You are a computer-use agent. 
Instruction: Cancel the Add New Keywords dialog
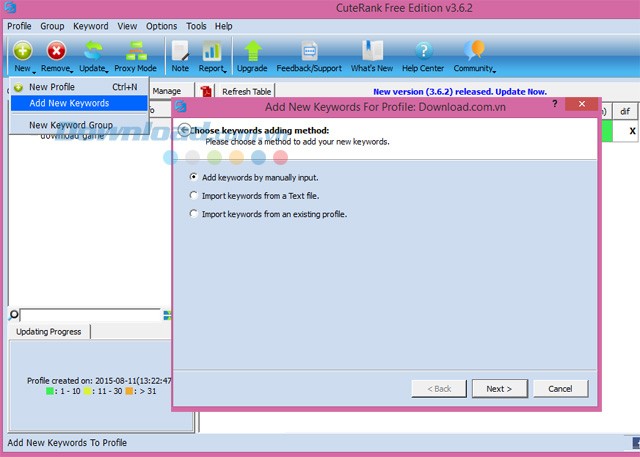point(560,388)
